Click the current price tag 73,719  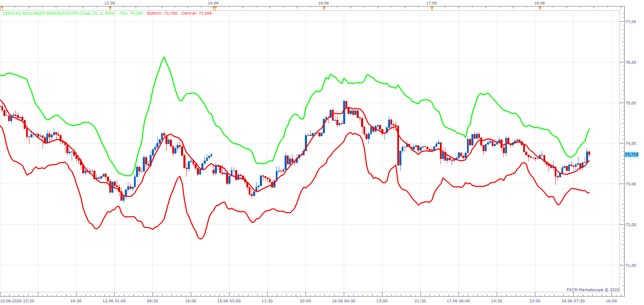(631, 155)
